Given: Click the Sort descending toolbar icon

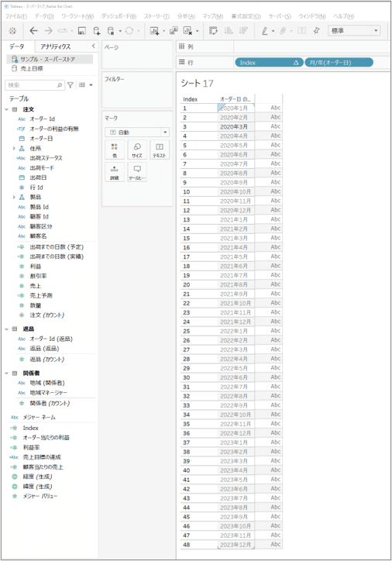Looking at the screenshot, I should pyautogui.click(x=243, y=31).
